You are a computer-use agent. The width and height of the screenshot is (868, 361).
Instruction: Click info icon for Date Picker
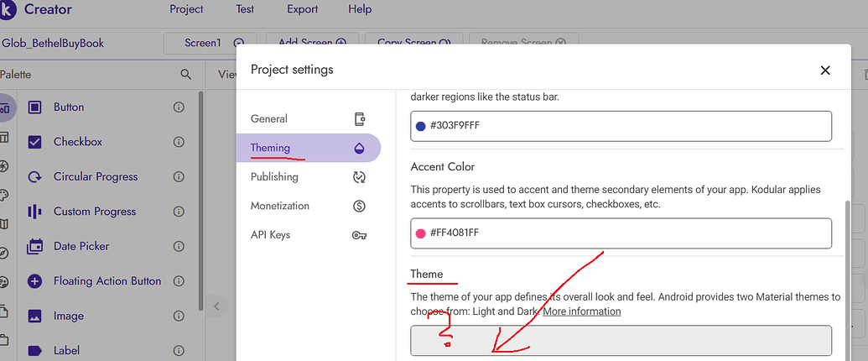point(179,246)
